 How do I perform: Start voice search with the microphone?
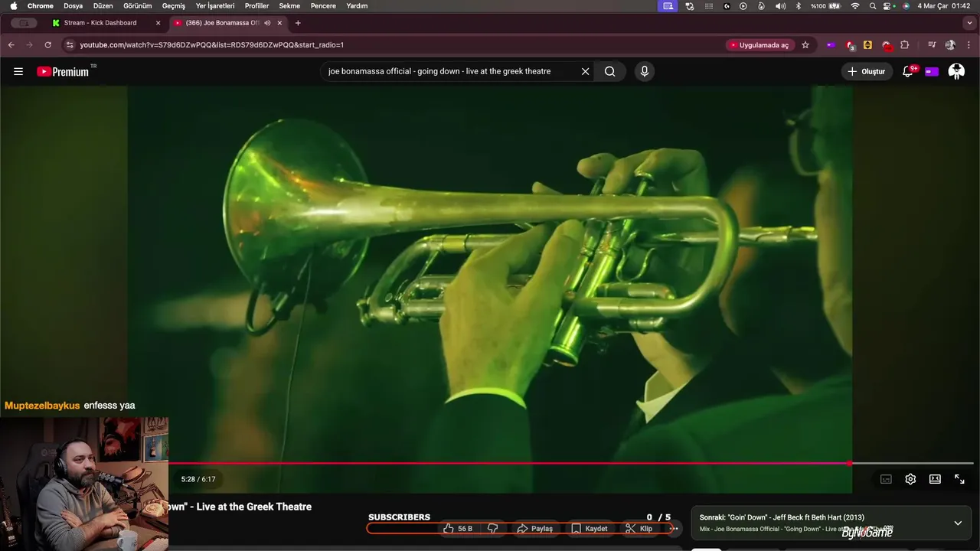pyautogui.click(x=645, y=71)
